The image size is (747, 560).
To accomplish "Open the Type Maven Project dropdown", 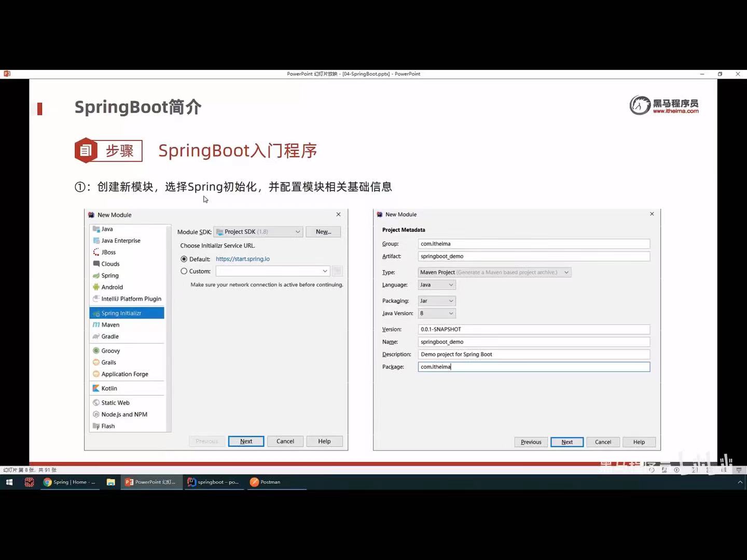I will (494, 272).
